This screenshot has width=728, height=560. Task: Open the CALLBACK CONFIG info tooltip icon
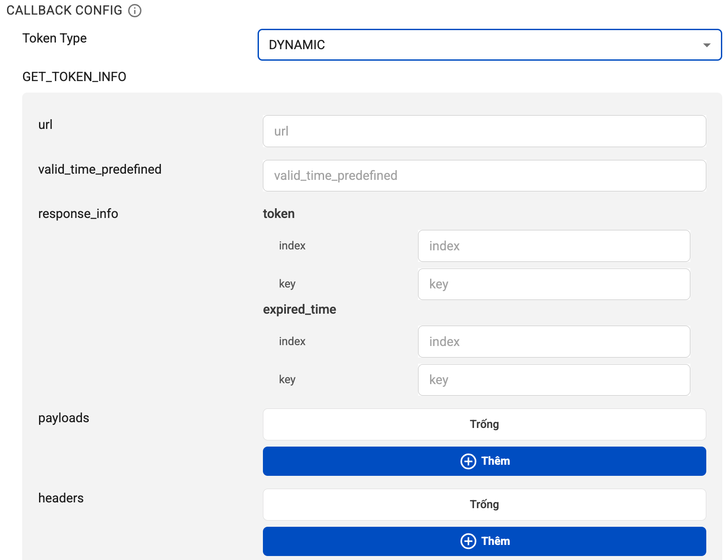[x=134, y=11]
